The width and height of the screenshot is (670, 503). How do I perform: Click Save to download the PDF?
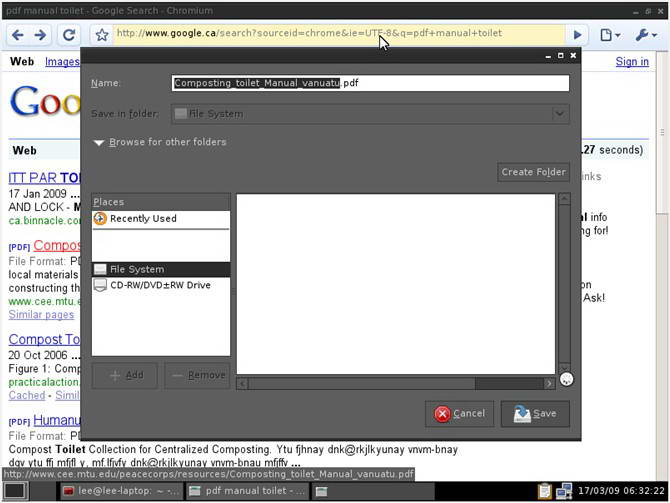[x=535, y=413]
